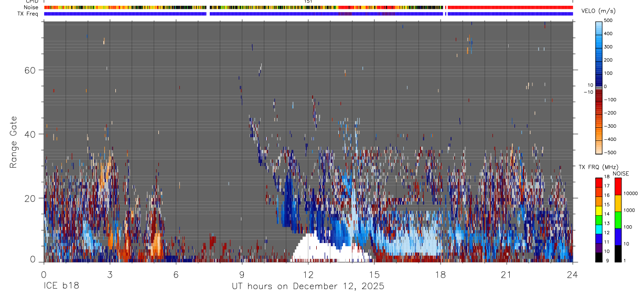Click the 14 label in TX FRQ legend
The image size is (644, 297).
pos(607,214)
